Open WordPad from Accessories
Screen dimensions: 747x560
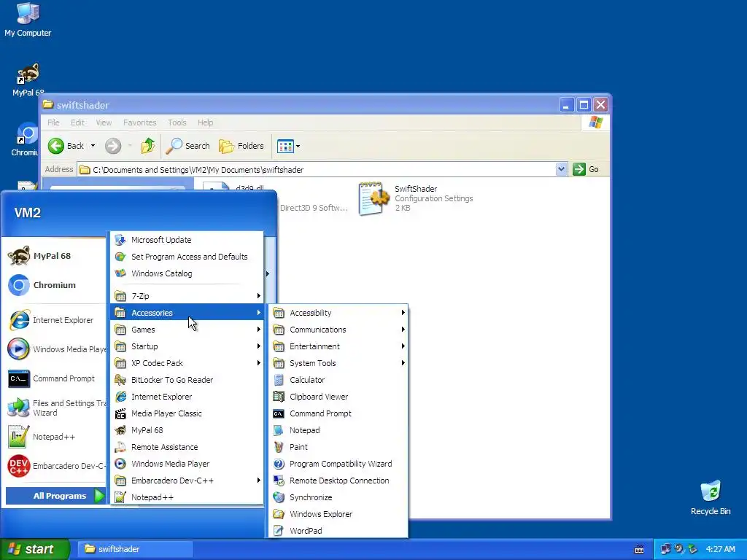(x=338, y=531)
